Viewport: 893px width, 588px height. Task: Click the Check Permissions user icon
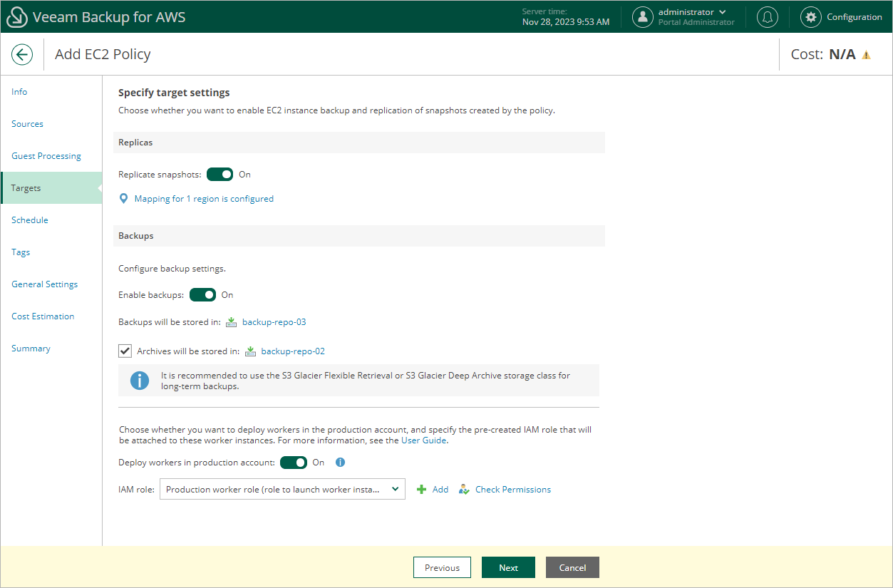464,490
